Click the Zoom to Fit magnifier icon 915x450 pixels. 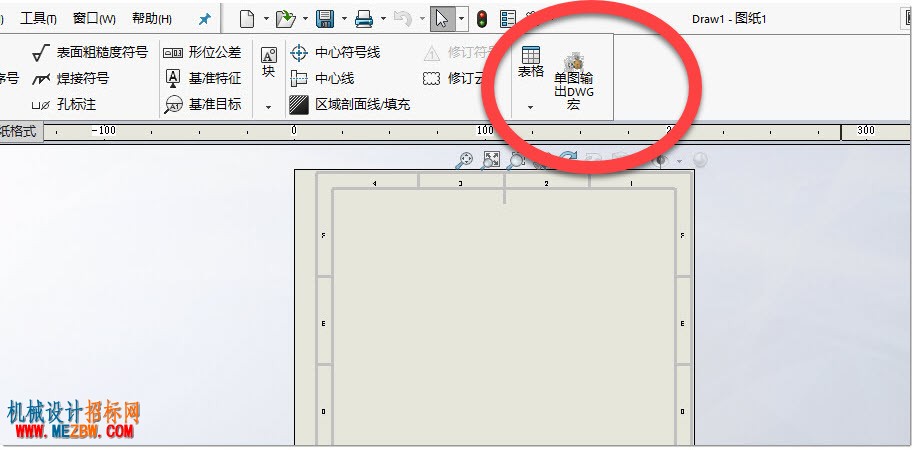pos(465,160)
